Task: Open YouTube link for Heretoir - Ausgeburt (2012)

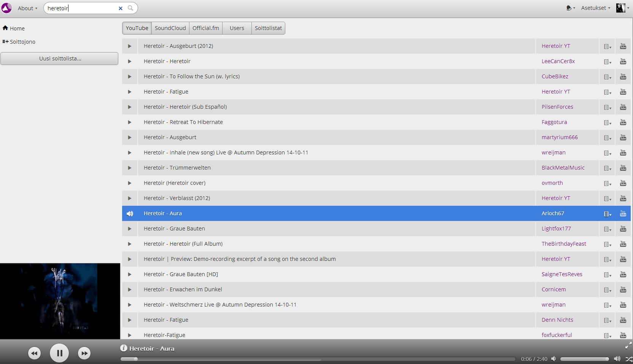Action: pos(623,46)
